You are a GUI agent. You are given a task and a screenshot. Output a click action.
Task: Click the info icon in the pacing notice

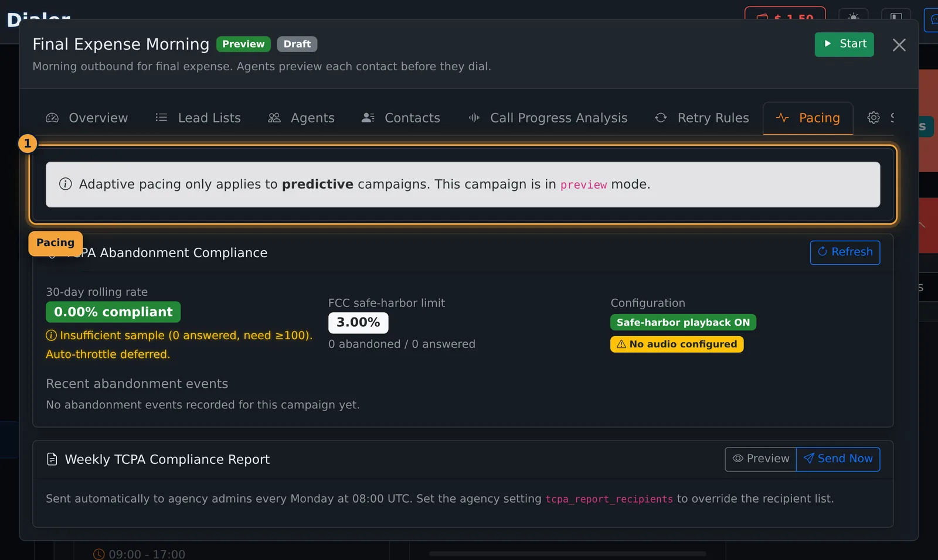66,185
